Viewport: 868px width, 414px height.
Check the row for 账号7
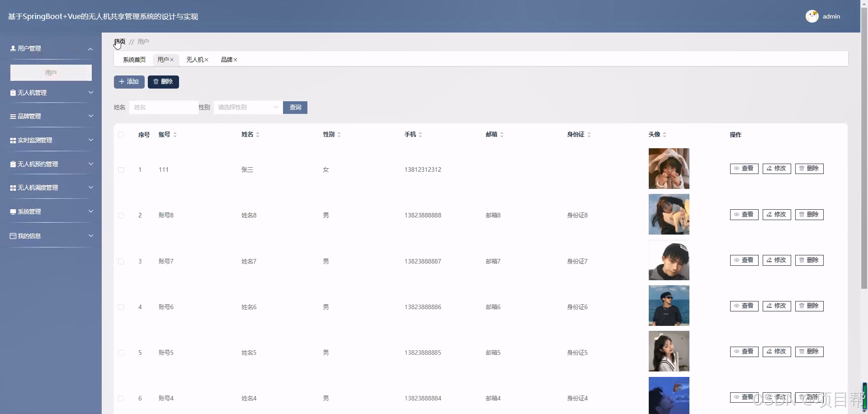[121, 261]
